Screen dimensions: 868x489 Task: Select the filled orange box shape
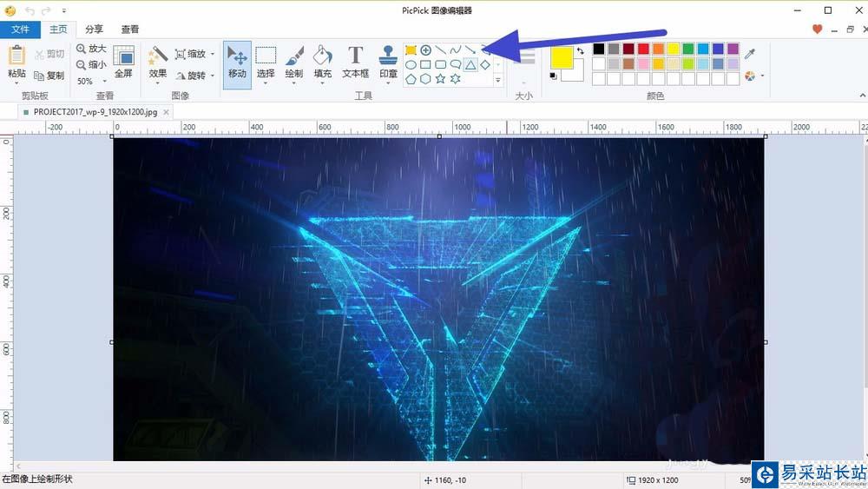pos(411,50)
